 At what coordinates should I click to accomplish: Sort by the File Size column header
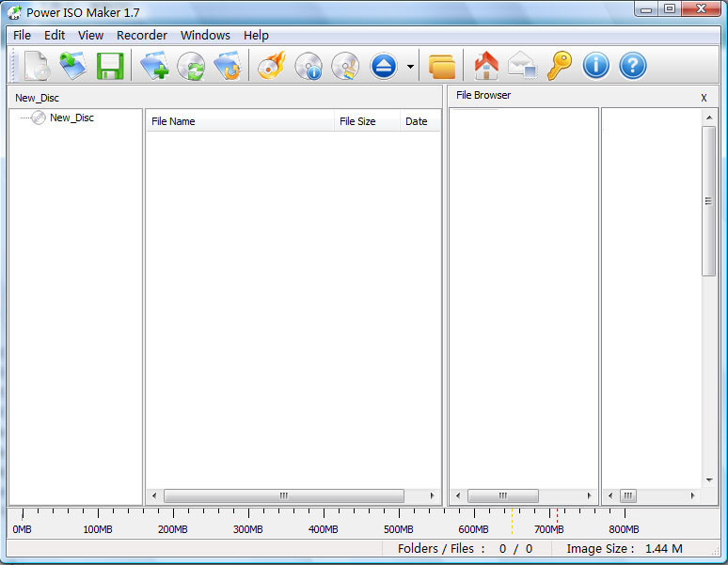(x=367, y=121)
